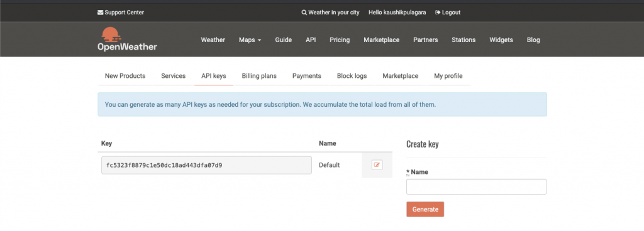Open the Billing plans tab
644x231 pixels.
(259, 76)
